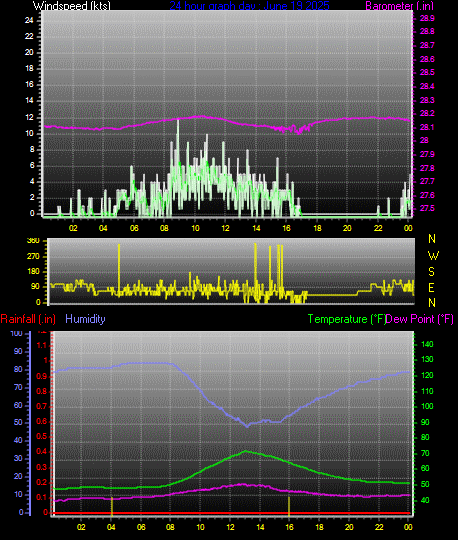Click the yellow marker at hour 16 in rainfall graph
This screenshot has width=458, height=540.
click(x=289, y=506)
